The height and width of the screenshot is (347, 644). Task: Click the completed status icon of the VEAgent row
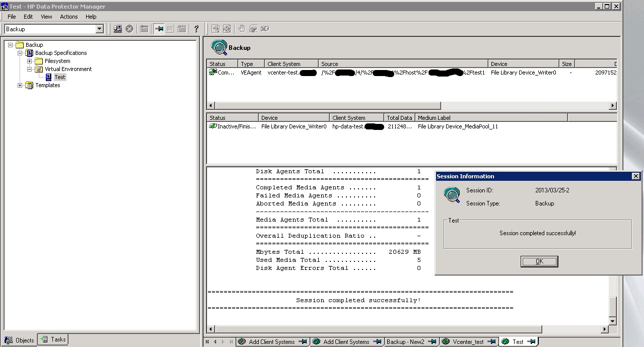coord(213,72)
